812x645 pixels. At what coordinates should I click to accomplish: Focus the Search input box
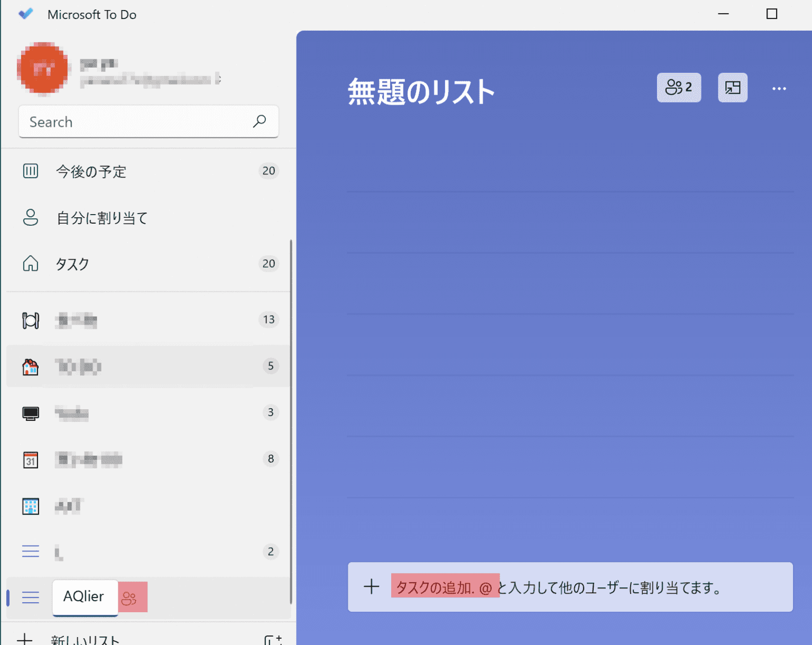[x=132, y=122]
